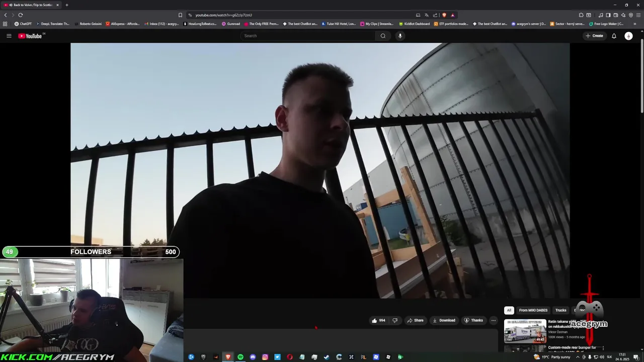Screen dimensions: 644x362
Task: Start voice search with microphone icon
Action: pos(400,36)
